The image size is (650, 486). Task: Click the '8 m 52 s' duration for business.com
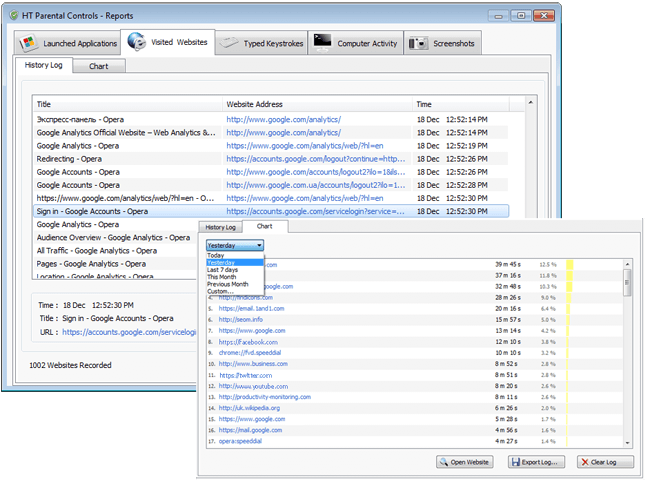[506, 364]
